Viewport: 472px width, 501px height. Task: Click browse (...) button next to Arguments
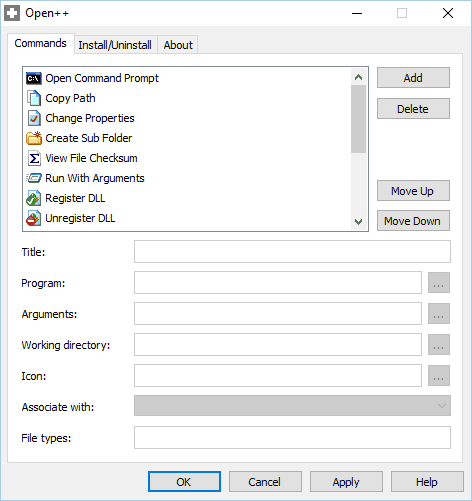click(x=439, y=314)
